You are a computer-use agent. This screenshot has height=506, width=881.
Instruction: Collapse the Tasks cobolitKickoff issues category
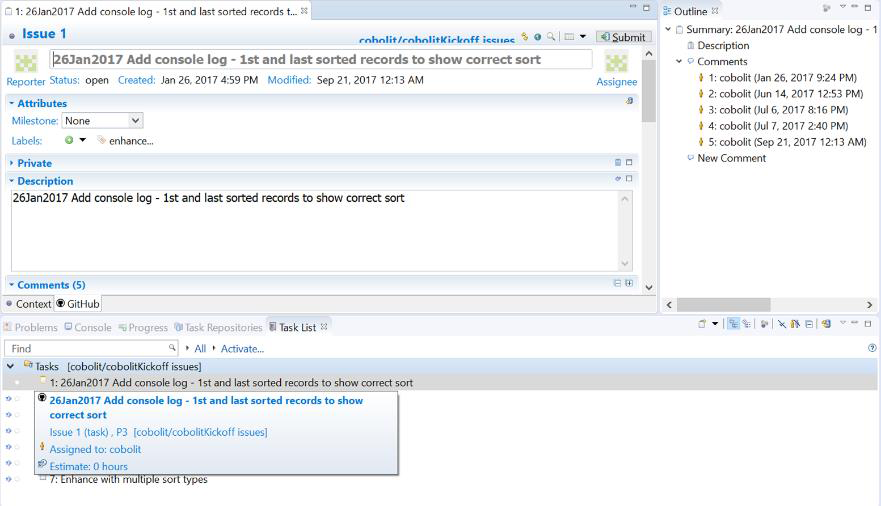[x=10, y=366]
